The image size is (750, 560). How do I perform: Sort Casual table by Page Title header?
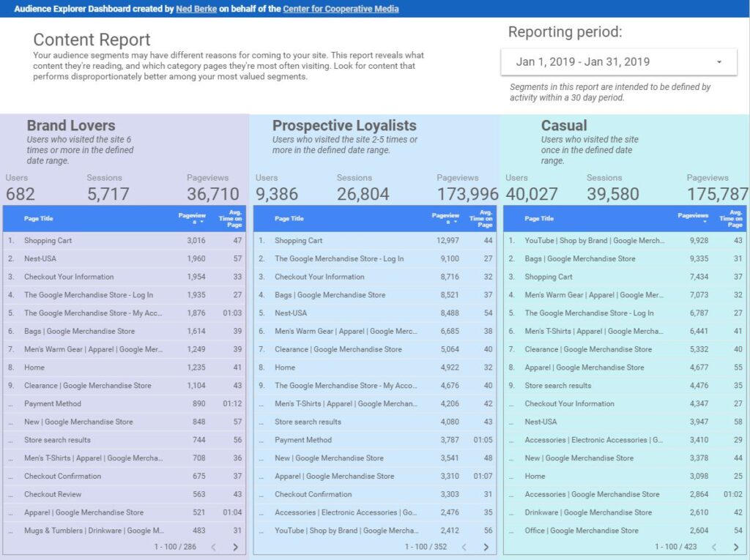coord(539,218)
